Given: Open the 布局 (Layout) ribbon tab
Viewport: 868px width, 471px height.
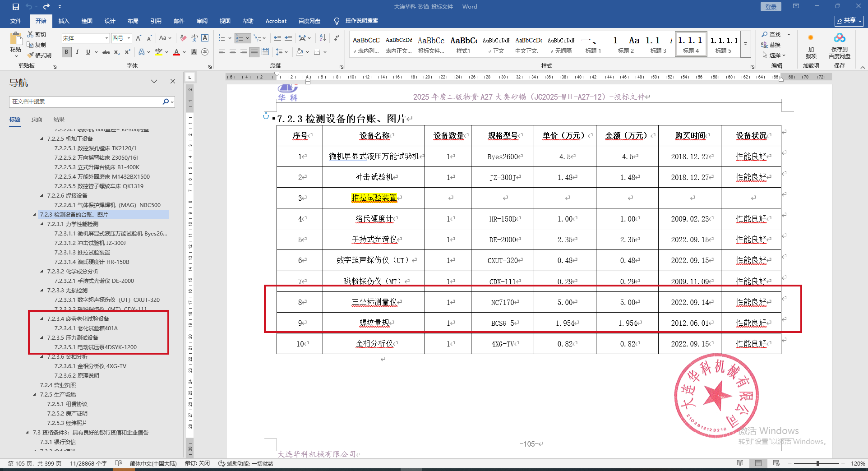Looking at the screenshot, I should 133,21.
